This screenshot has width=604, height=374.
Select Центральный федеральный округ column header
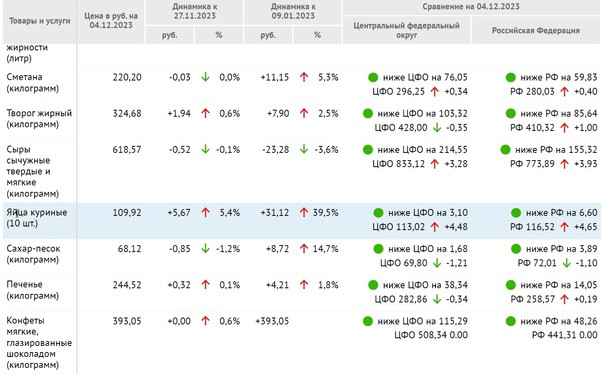[406, 30]
